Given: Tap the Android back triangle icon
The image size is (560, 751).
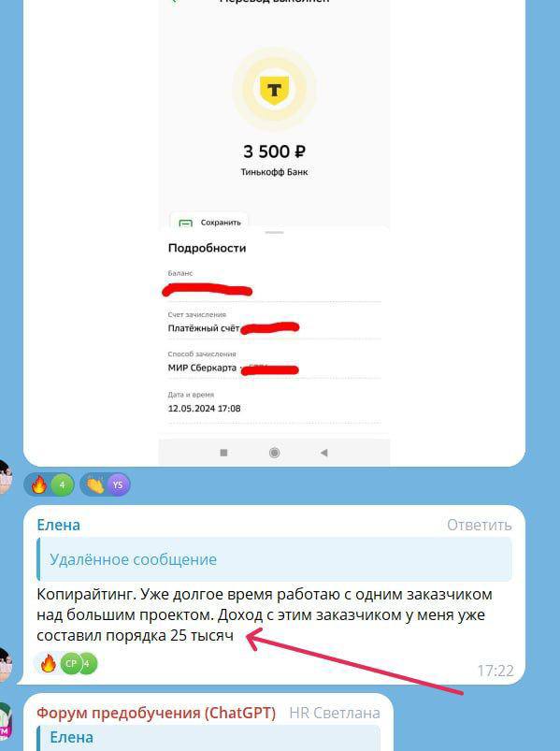Looking at the screenshot, I should click(x=324, y=453).
